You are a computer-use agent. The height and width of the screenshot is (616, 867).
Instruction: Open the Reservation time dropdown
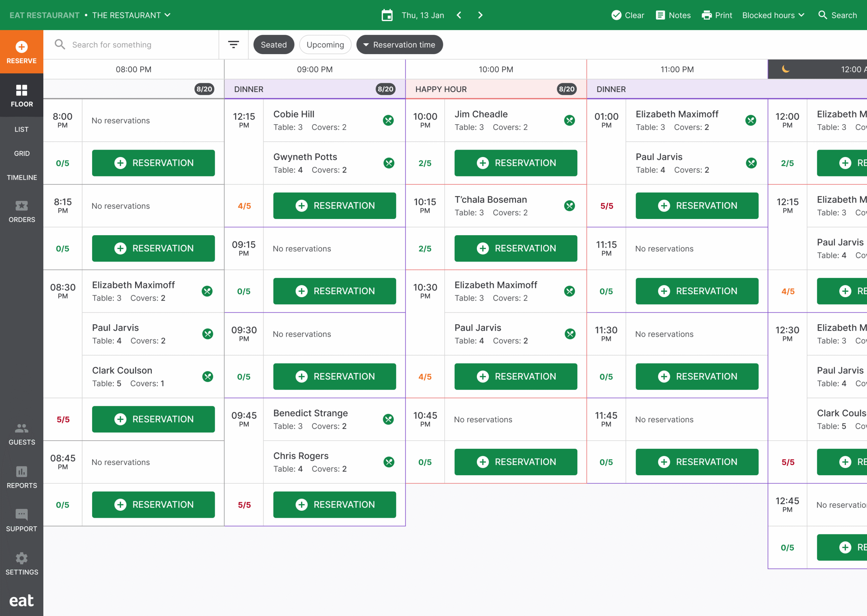tap(400, 44)
